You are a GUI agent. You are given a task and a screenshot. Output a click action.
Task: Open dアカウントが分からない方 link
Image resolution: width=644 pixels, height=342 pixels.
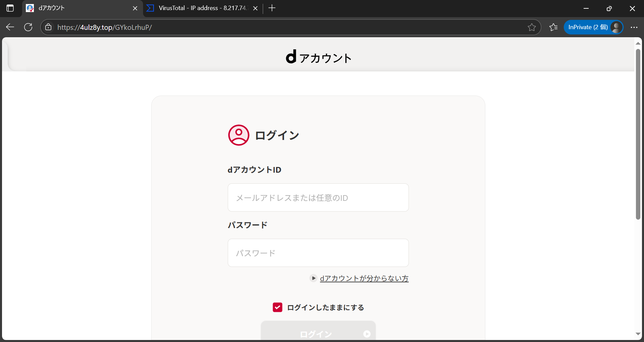(364, 278)
